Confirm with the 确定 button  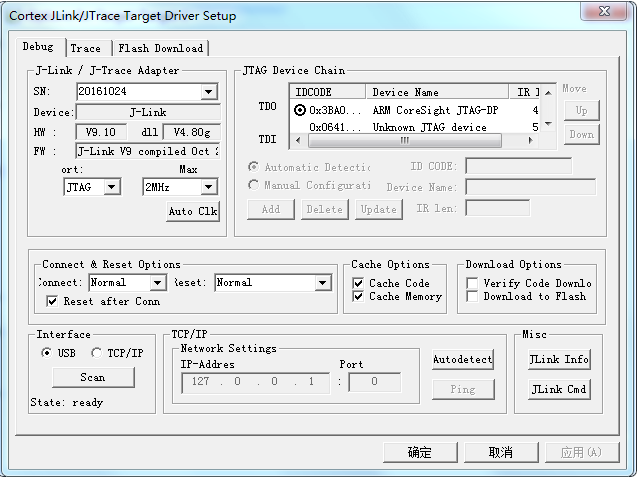[420, 452]
